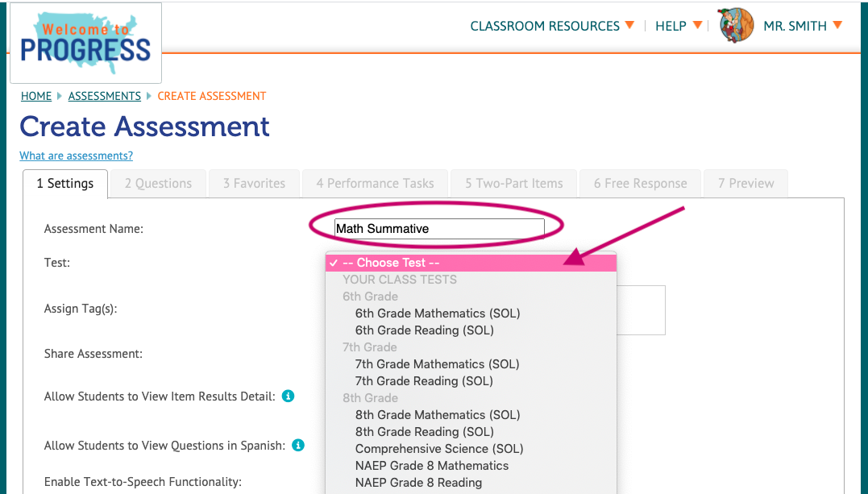This screenshot has width=868, height=494.
Task: Select the Choose Test placeholder option
Action: click(471, 263)
